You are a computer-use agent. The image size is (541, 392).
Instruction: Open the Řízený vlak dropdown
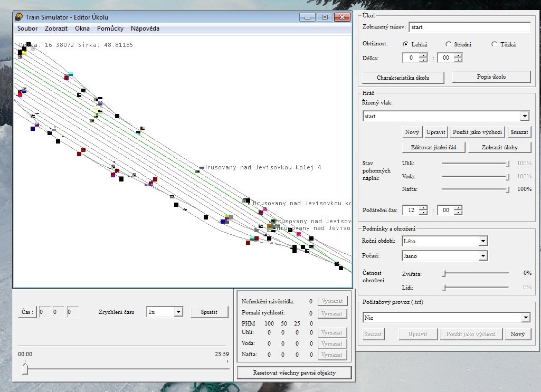pos(524,116)
